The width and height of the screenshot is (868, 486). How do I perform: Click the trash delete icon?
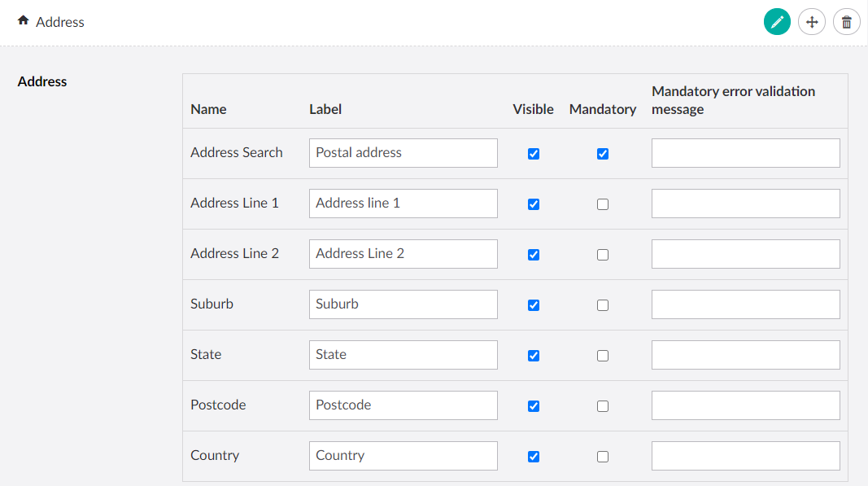[x=846, y=22]
